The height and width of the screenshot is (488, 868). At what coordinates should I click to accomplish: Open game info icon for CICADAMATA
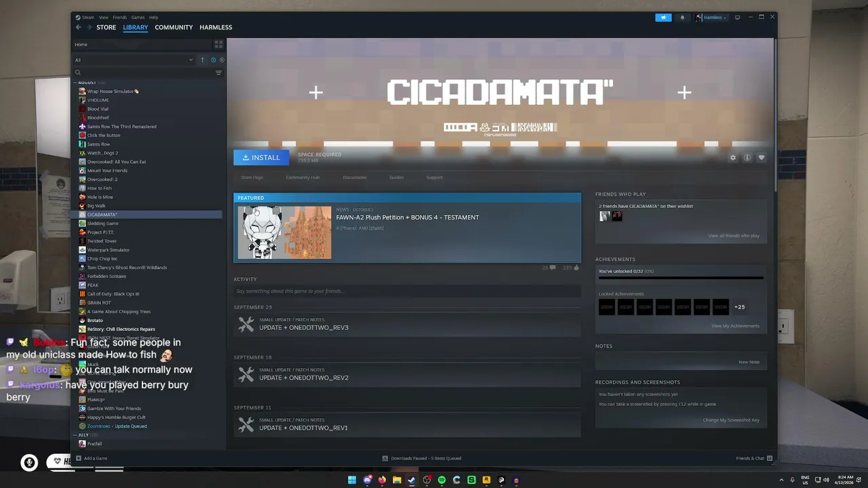[747, 157]
